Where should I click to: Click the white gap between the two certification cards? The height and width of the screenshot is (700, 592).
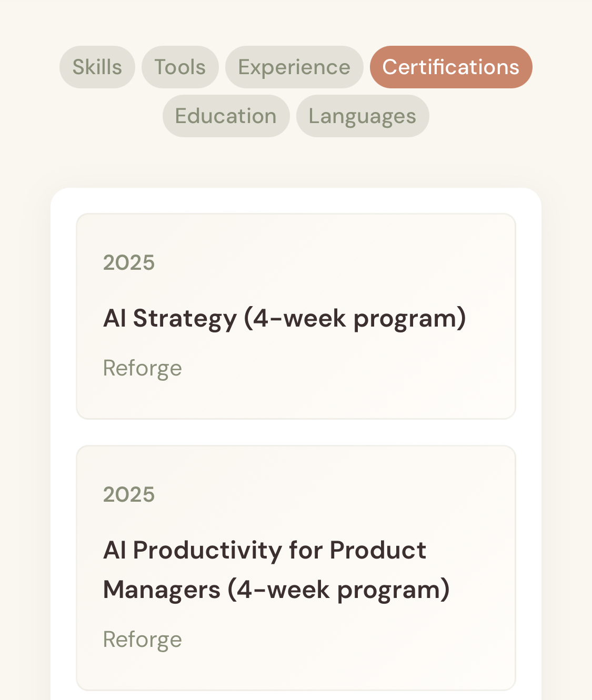click(x=296, y=432)
